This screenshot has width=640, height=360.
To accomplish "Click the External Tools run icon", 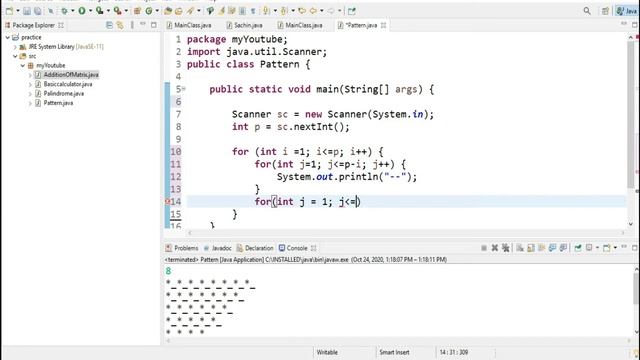I will (x=118, y=11).
